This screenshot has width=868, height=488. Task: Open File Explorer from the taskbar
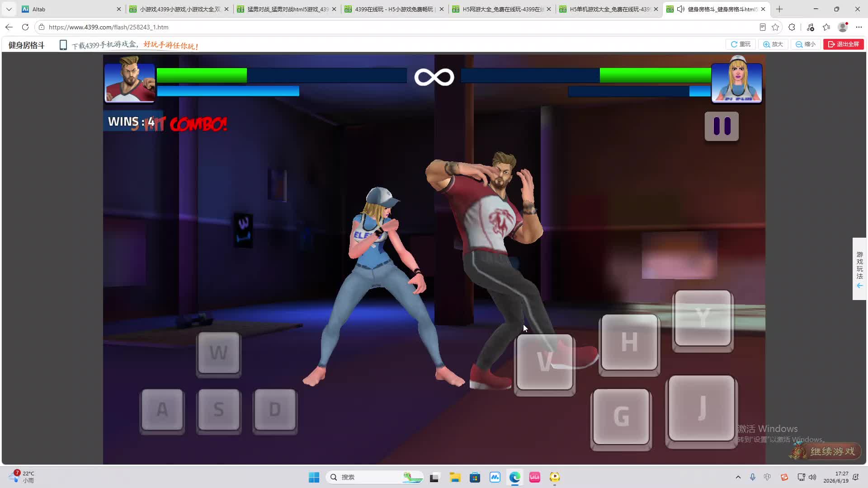click(455, 477)
